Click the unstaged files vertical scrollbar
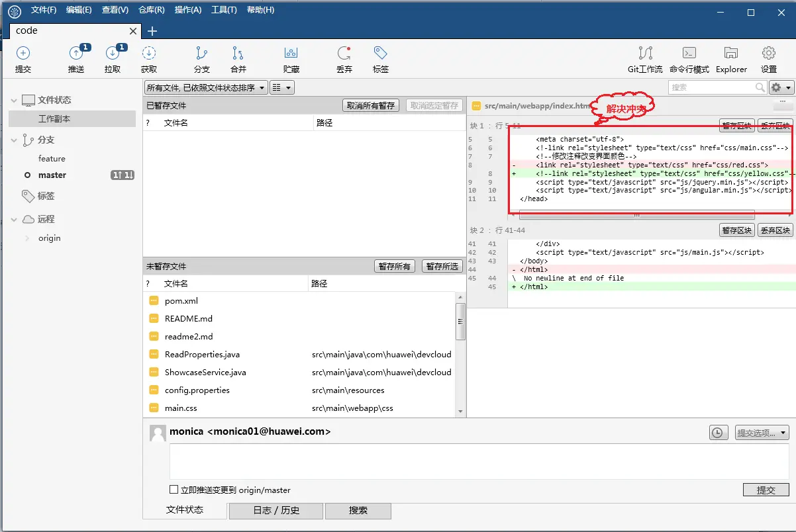Image resolution: width=796 pixels, height=532 pixels. click(461, 322)
